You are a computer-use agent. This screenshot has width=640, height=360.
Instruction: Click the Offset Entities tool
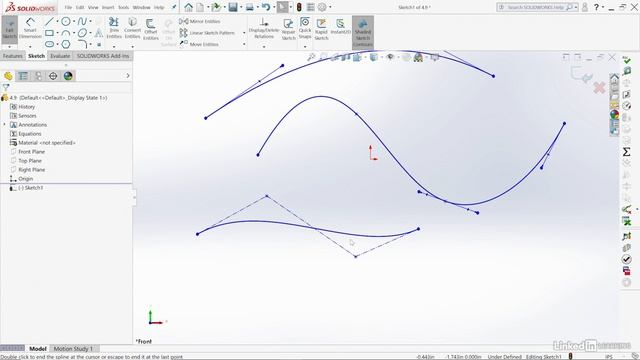tap(151, 29)
